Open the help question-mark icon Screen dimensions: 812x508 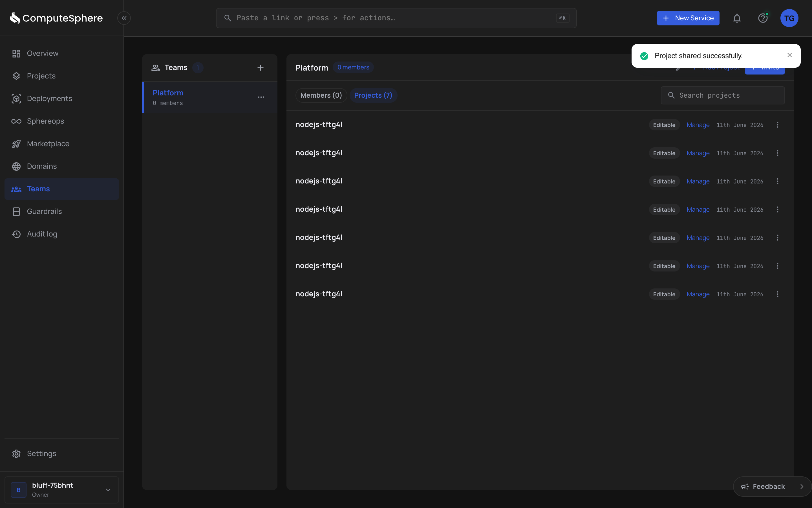click(x=763, y=18)
